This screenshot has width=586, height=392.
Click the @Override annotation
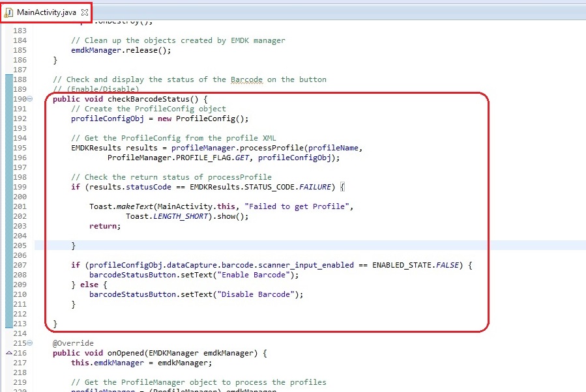click(73, 343)
